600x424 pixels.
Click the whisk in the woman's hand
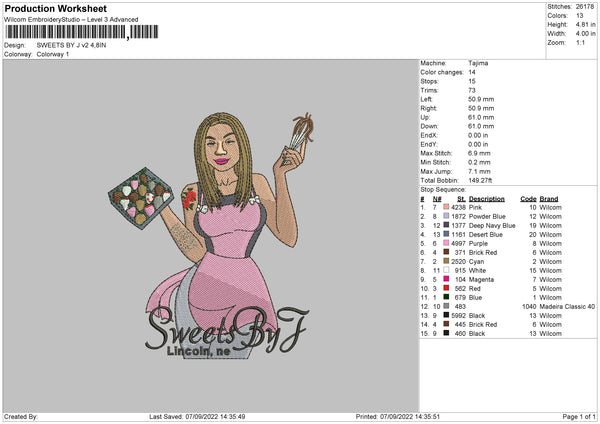click(x=302, y=133)
